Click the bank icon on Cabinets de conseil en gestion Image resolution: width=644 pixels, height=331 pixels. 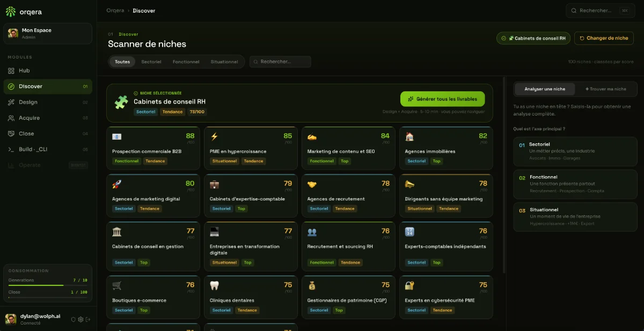(116, 232)
